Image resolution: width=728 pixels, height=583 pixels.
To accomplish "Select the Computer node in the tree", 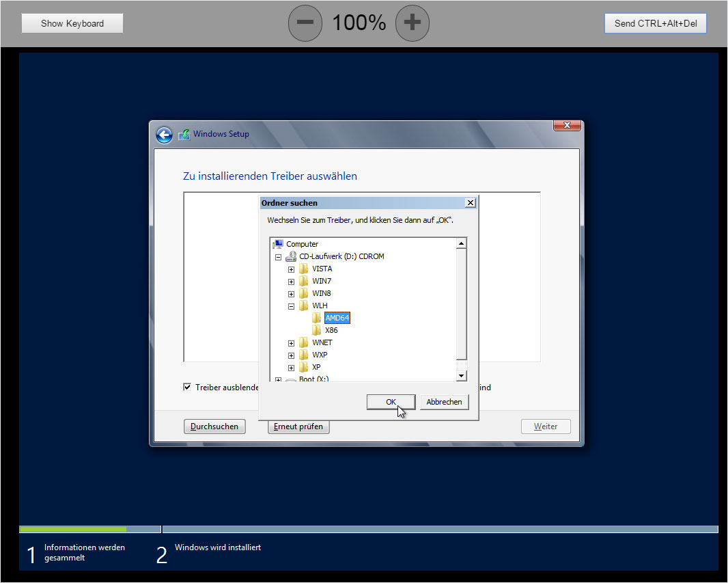I will [302, 244].
